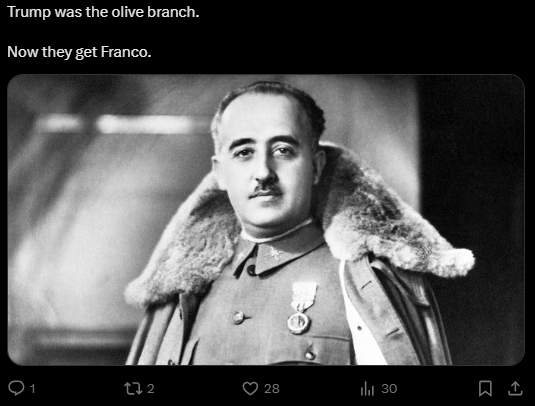535x406 pixels.
Task: Click the repost count showing 2
Action: click(150, 389)
